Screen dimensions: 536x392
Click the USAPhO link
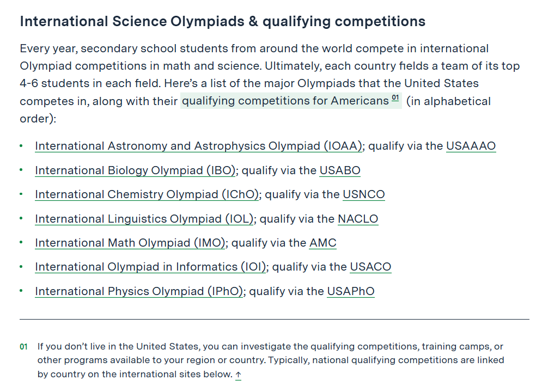pyautogui.click(x=351, y=291)
